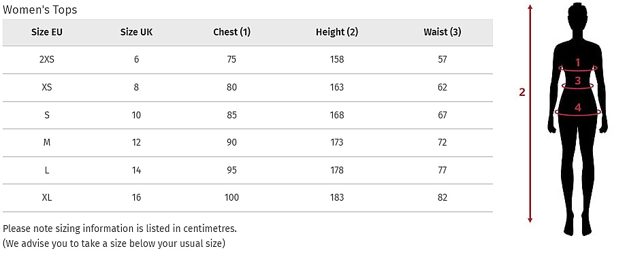Select the Size UK column header
This screenshot has height=253, width=644.
click(x=136, y=32)
